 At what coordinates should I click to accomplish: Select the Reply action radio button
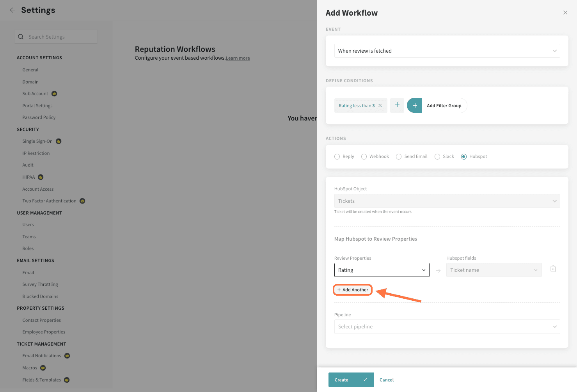click(x=337, y=157)
